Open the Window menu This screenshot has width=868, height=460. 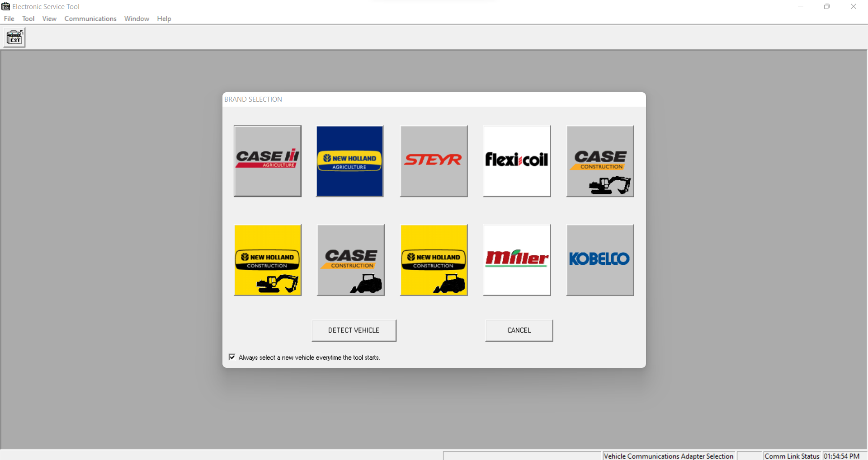click(137, 19)
